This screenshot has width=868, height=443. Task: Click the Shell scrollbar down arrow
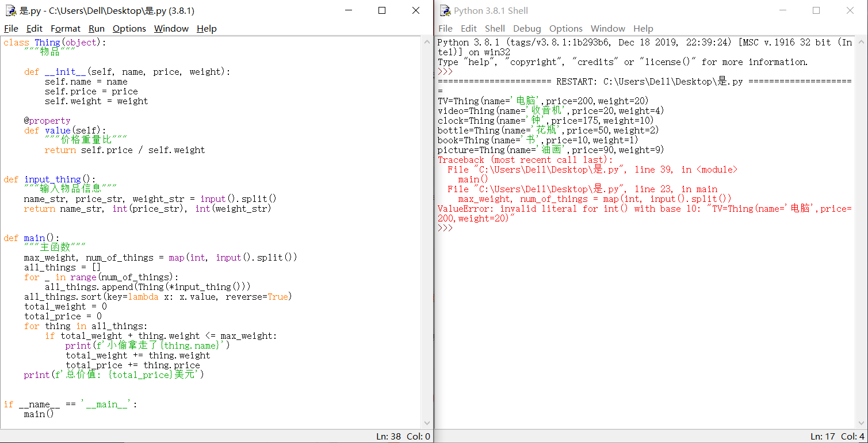point(861,423)
